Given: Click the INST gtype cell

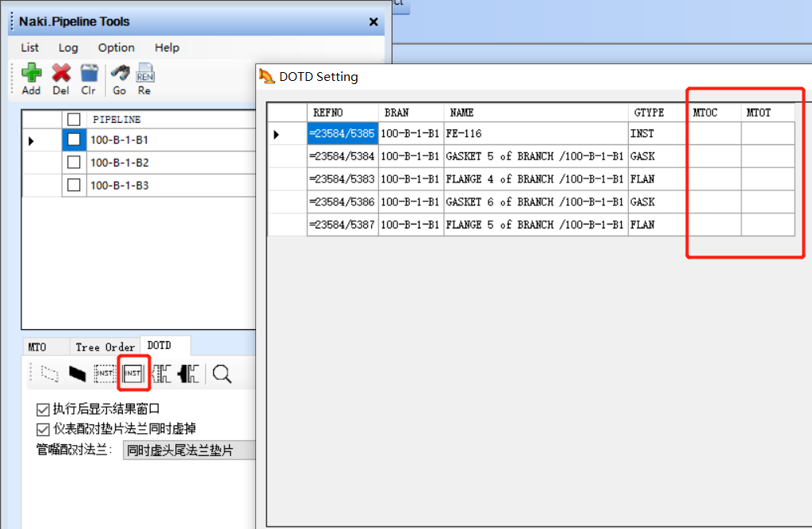Looking at the screenshot, I should (x=657, y=134).
